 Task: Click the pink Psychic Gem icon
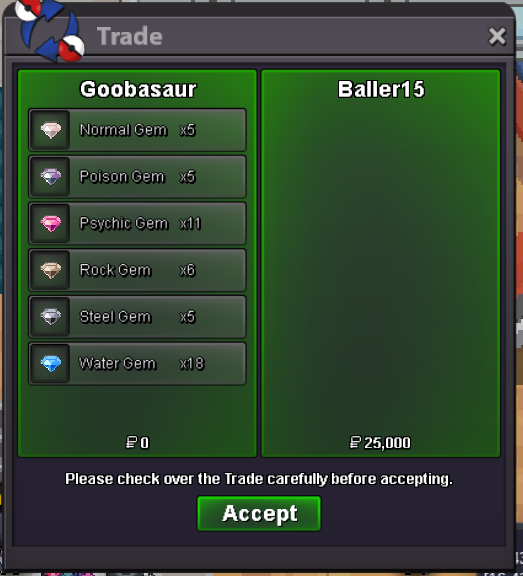[x=51, y=223]
